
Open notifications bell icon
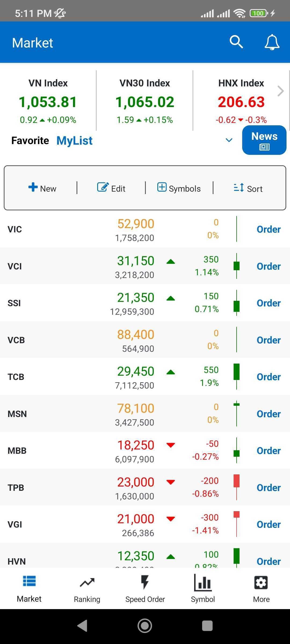[272, 42]
